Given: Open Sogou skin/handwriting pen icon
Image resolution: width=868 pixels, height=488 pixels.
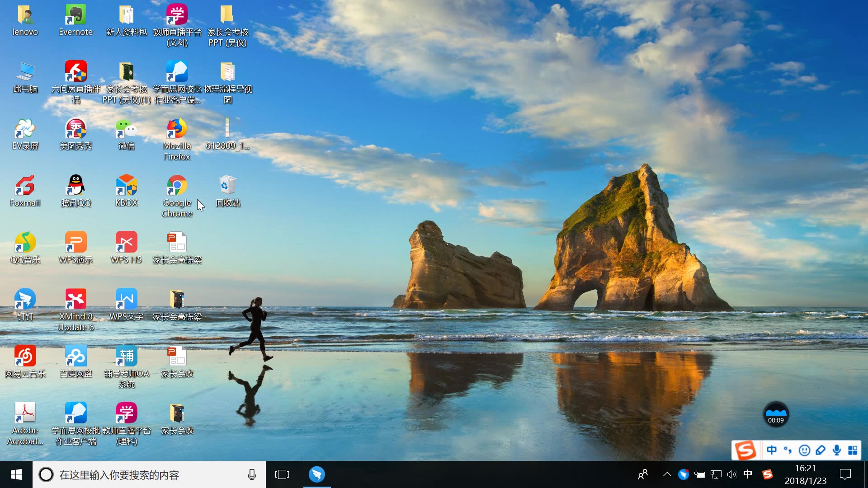Looking at the screenshot, I should 821,450.
